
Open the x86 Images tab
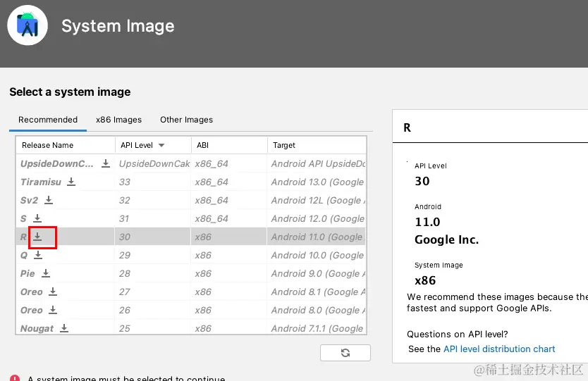pyautogui.click(x=118, y=120)
